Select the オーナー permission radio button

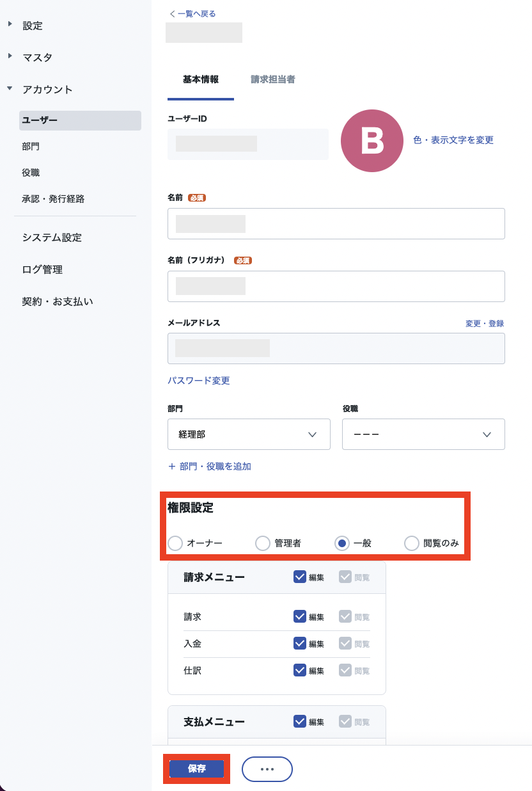click(x=175, y=543)
